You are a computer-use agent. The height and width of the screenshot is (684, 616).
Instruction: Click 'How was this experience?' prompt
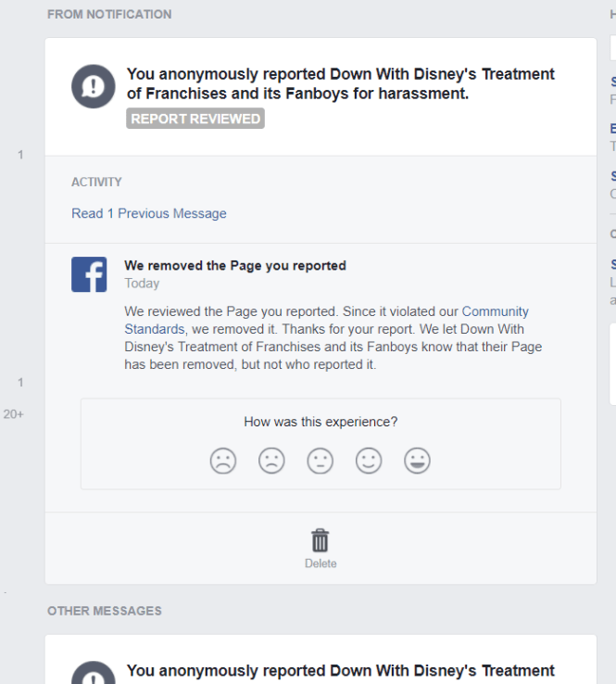coord(321,422)
